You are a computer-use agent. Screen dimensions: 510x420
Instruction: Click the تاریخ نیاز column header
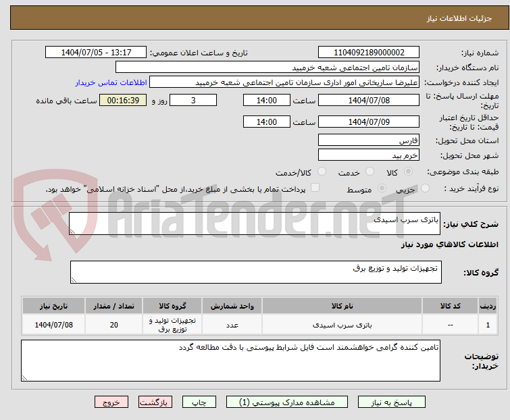53,306
